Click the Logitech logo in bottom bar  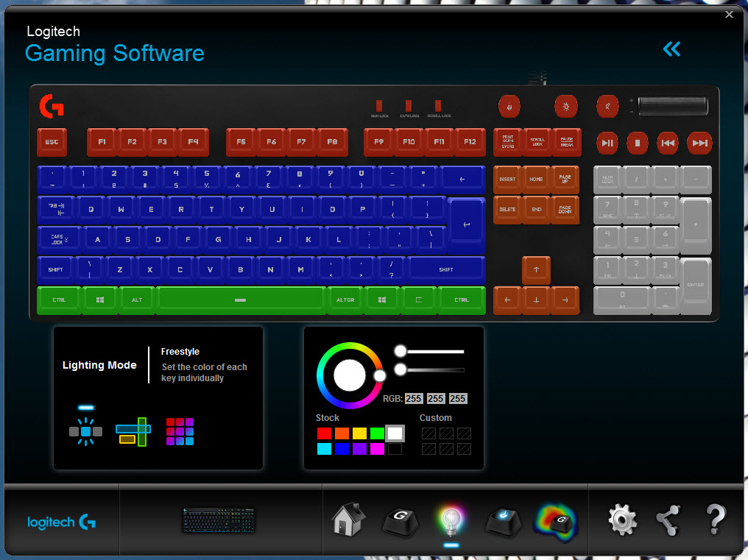coord(62,522)
